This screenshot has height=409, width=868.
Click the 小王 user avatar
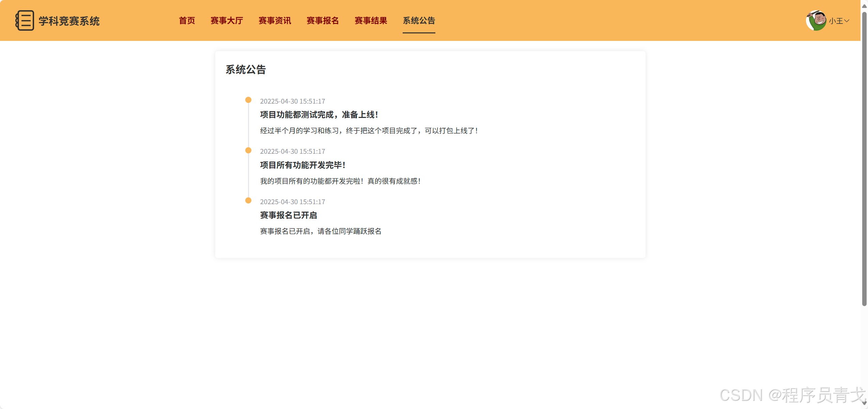click(816, 20)
